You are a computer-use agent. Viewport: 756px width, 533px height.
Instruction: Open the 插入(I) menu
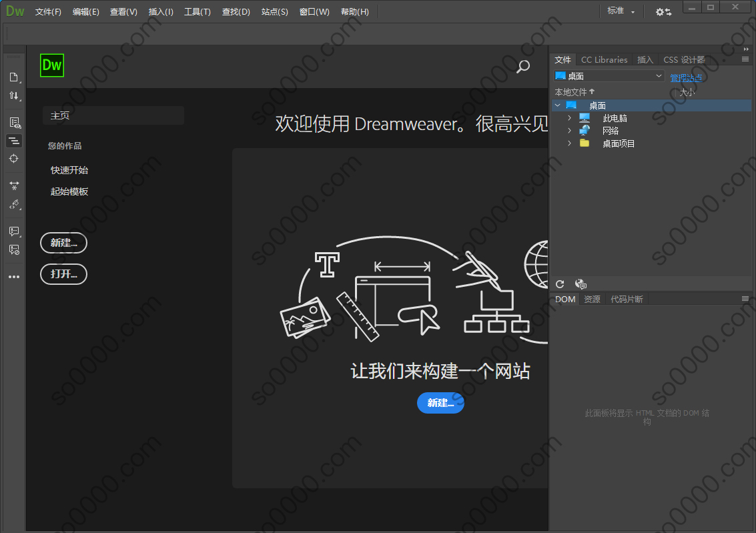pyautogui.click(x=161, y=11)
